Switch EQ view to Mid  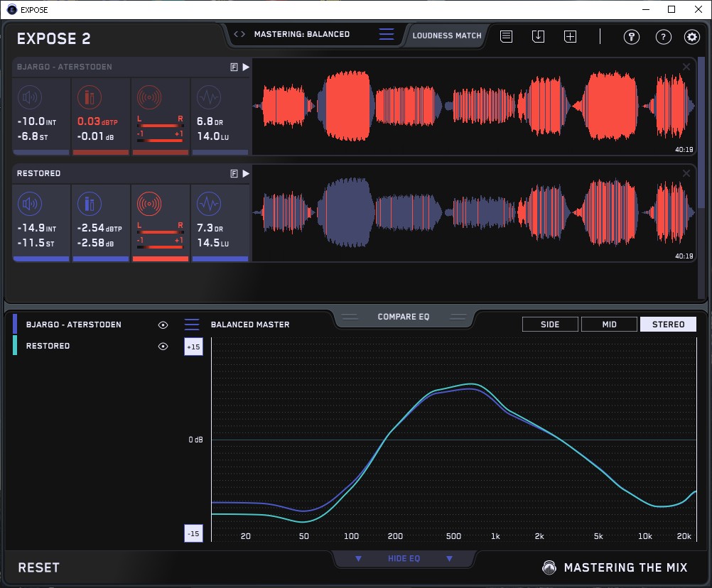coord(609,325)
